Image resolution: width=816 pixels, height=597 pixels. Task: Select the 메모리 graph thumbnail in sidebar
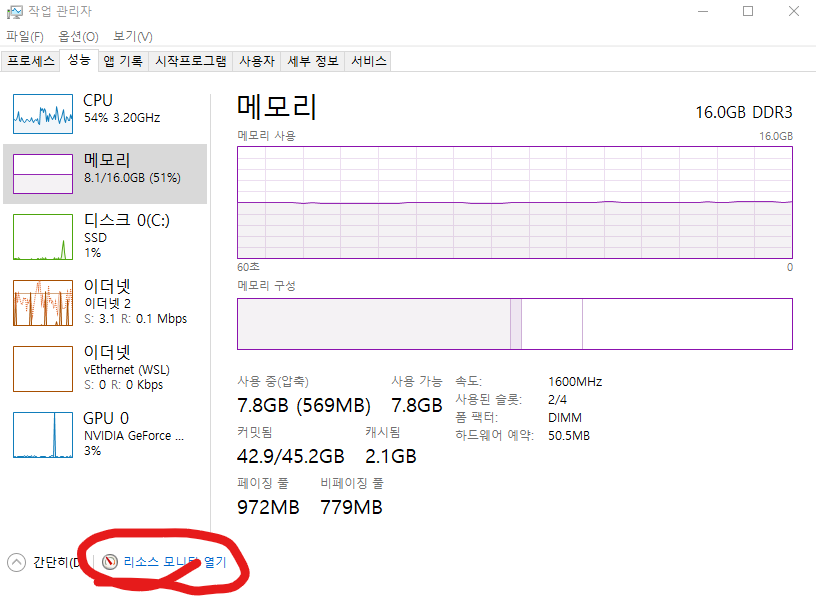point(43,174)
